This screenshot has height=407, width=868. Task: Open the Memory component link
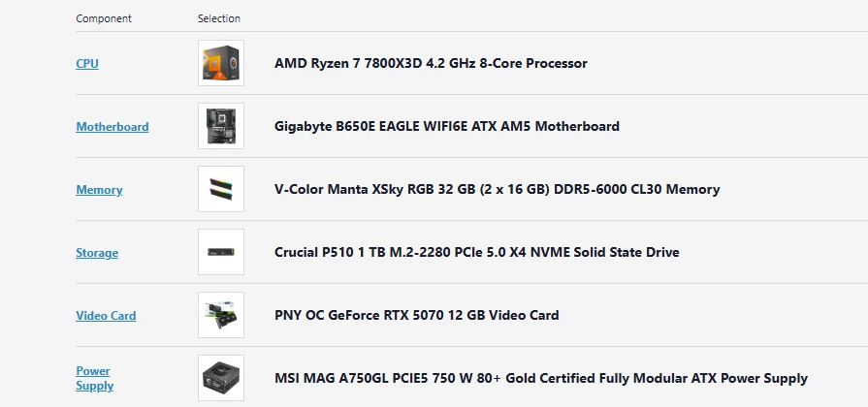(x=99, y=190)
